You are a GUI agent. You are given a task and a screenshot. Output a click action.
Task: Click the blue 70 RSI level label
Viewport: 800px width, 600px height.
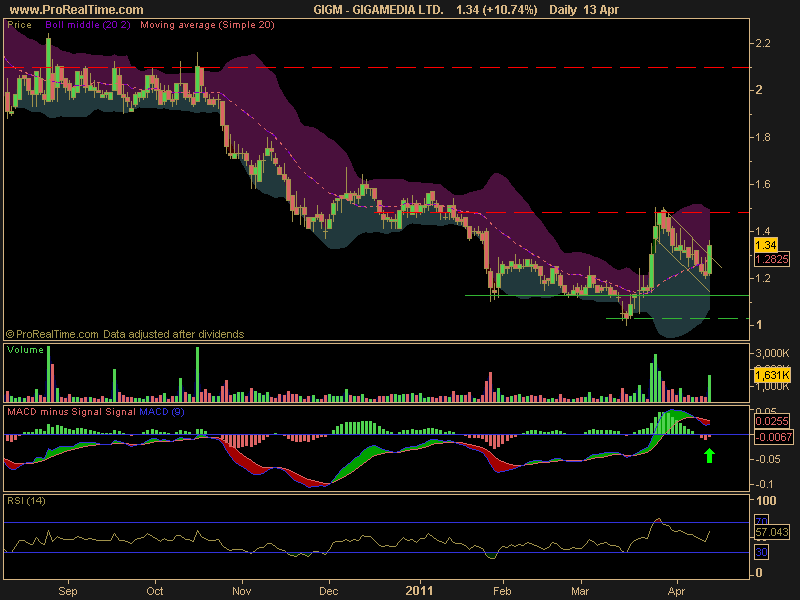(762, 521)
